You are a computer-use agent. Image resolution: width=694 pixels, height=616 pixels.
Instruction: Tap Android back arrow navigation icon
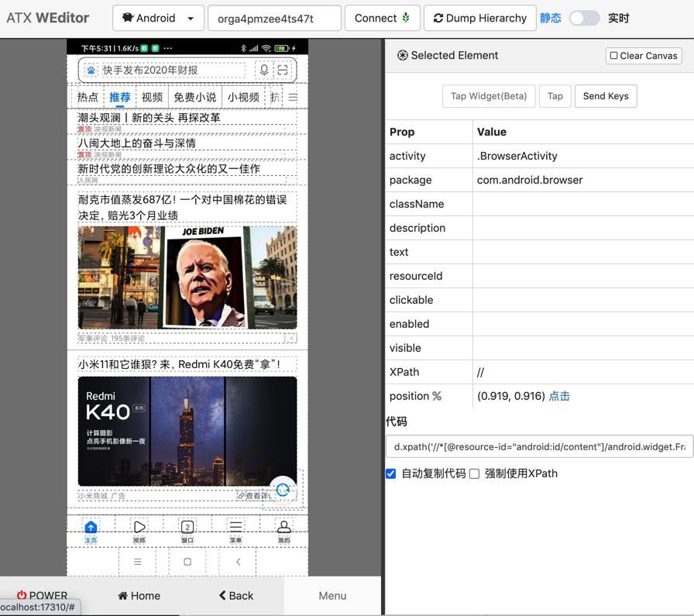[x=238, y=562]
